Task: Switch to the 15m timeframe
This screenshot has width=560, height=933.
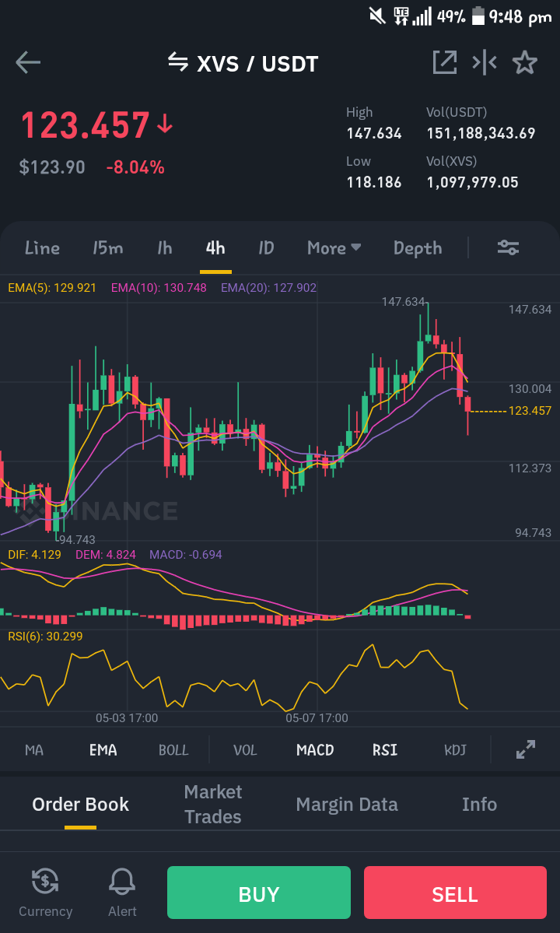Action: 107,247
